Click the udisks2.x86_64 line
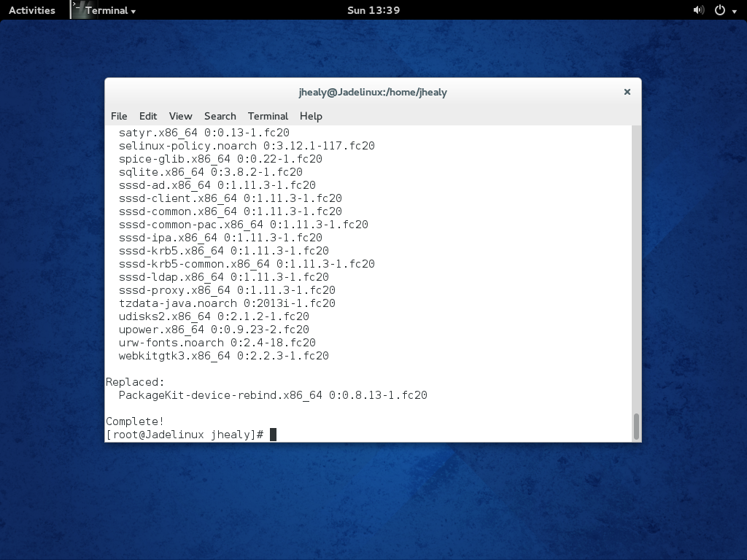Viewport: 747px width, 560px height. click(214, 316)
